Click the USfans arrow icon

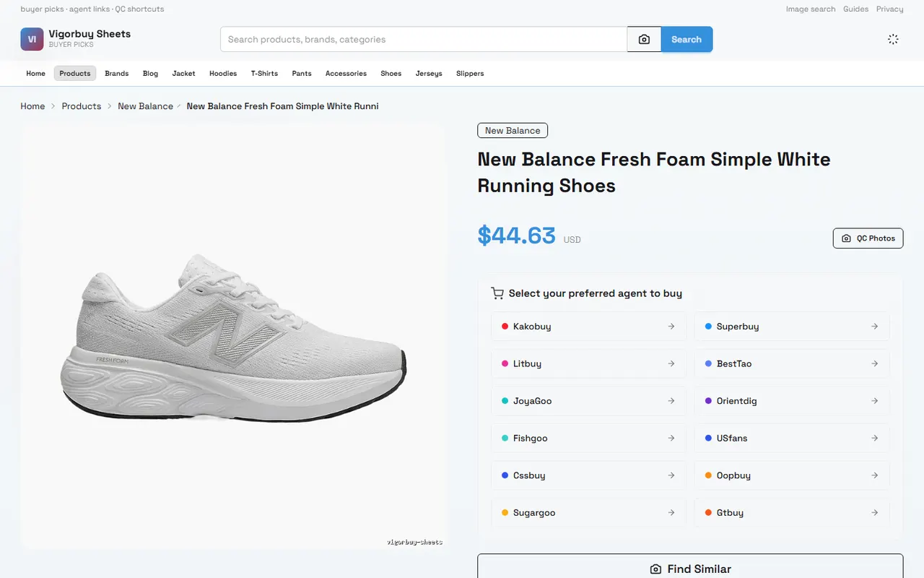pos(875,438)
